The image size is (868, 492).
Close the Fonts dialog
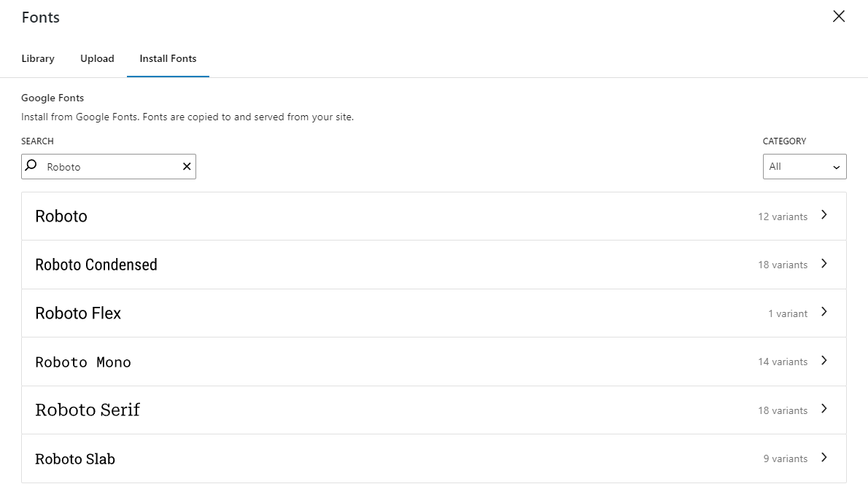pyautogui.click(x=838, y=16)
